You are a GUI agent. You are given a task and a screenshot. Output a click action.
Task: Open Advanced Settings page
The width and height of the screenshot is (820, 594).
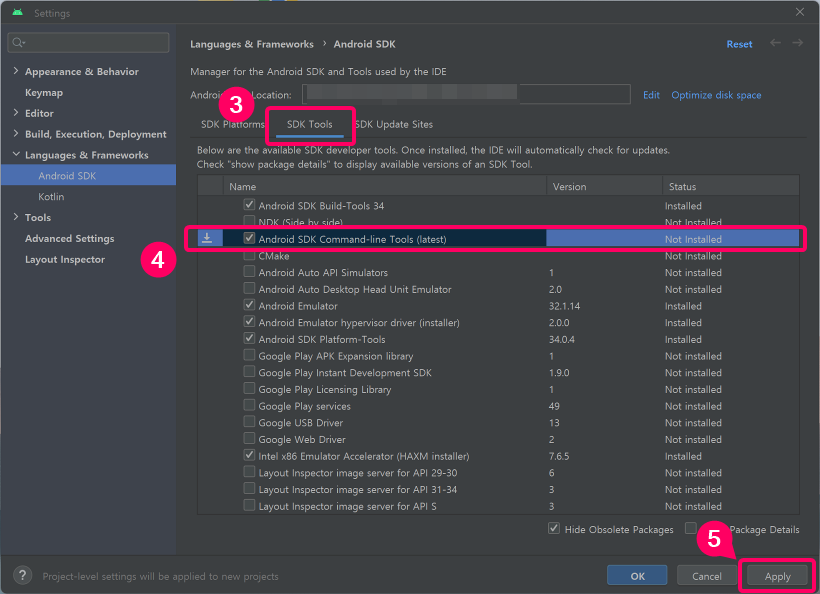click(x=70, y=238)
